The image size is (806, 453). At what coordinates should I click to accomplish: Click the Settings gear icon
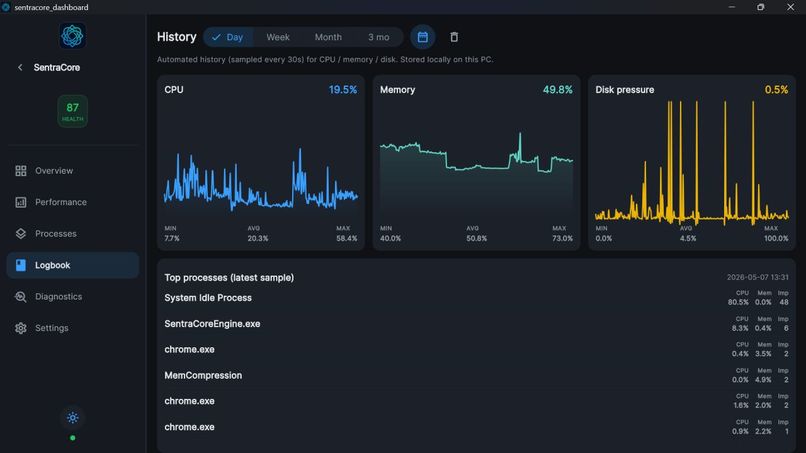click(21, 328)
